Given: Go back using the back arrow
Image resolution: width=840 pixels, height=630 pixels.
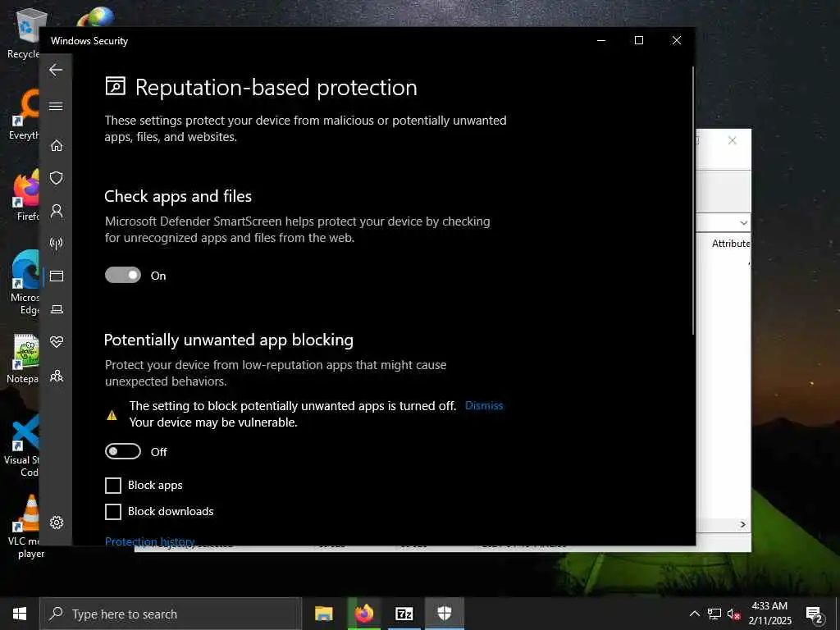Looking at the screenshot, I should coord(56,70).
